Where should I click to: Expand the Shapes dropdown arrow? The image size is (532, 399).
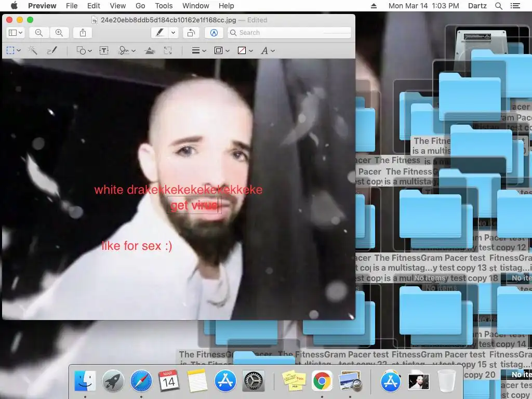point(90,50)
